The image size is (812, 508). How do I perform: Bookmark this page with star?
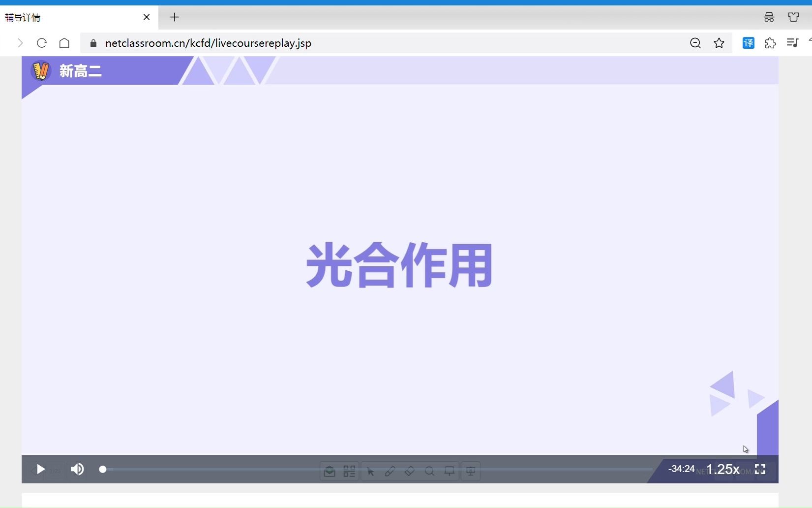coord(719,43)
